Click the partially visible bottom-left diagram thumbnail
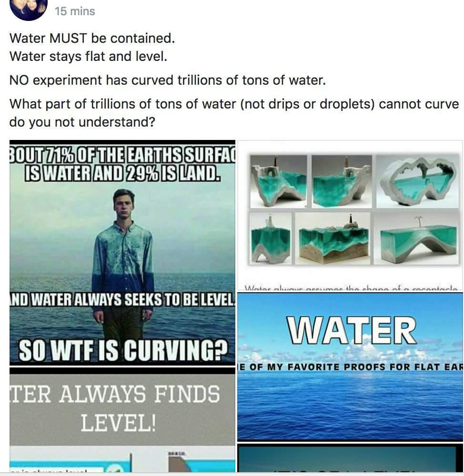This screenshot has height=476, width=464. 122,459
